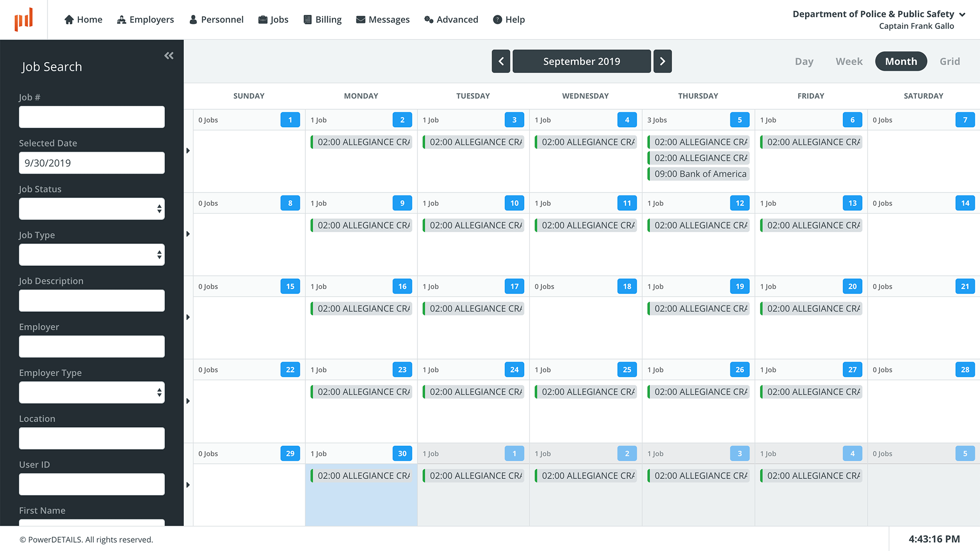Expand the week of September 22 arrow
Image resolution: width=980 pixels, height=551 pixels.
click(188, 401)
